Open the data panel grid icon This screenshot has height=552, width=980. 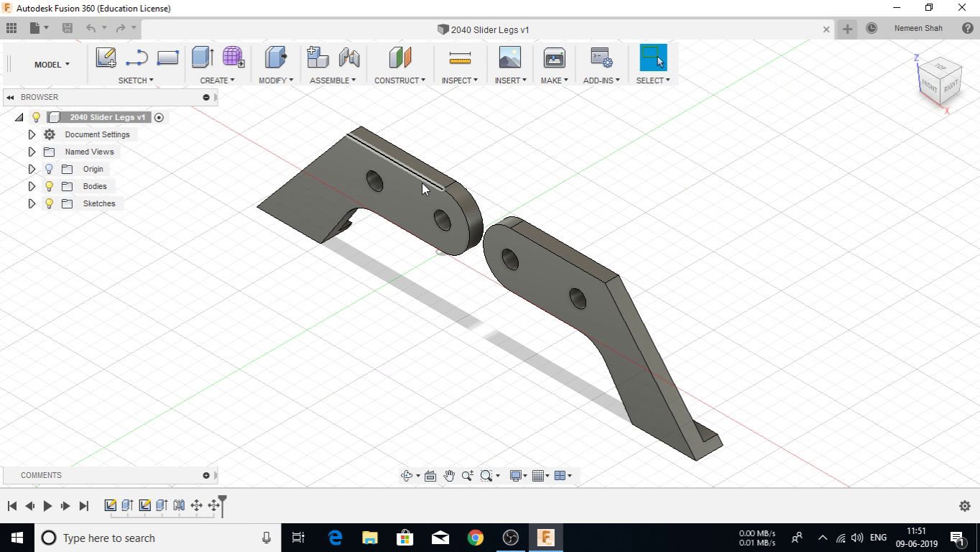tap(11, 28)
